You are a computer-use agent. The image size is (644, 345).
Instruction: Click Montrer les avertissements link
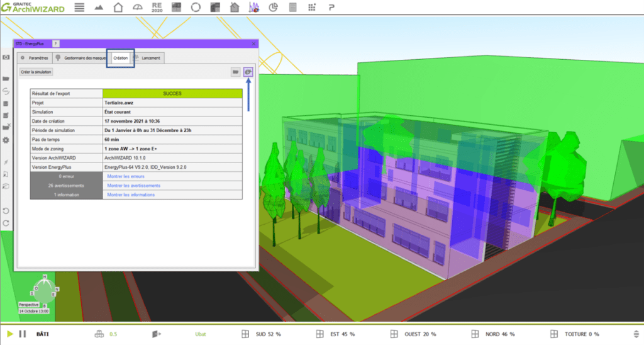pos(133,186)
